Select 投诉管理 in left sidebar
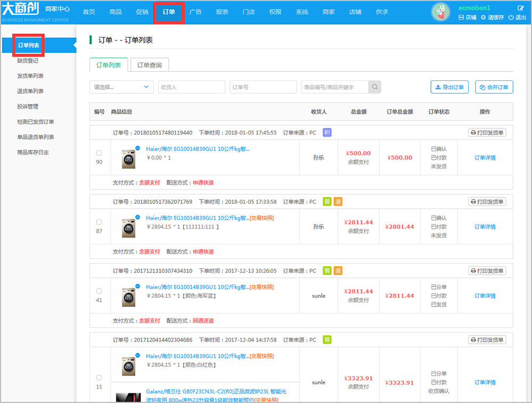Screen dimensions: 532x403 28,106
